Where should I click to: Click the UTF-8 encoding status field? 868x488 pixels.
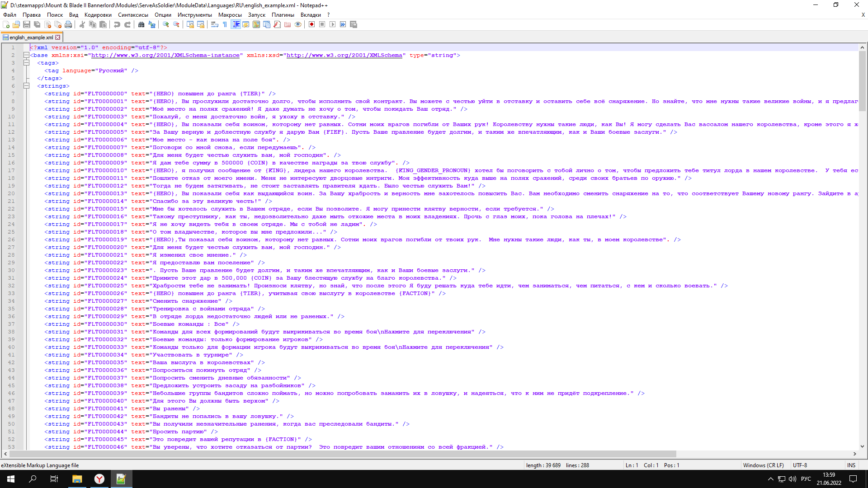pyautogui.click(x=800, y=465)
